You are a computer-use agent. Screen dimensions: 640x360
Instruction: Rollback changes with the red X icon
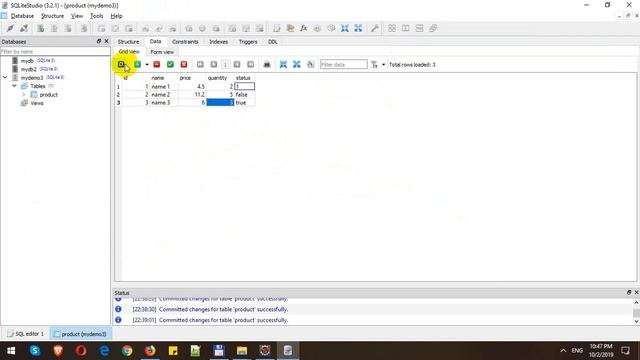[184, 64]
